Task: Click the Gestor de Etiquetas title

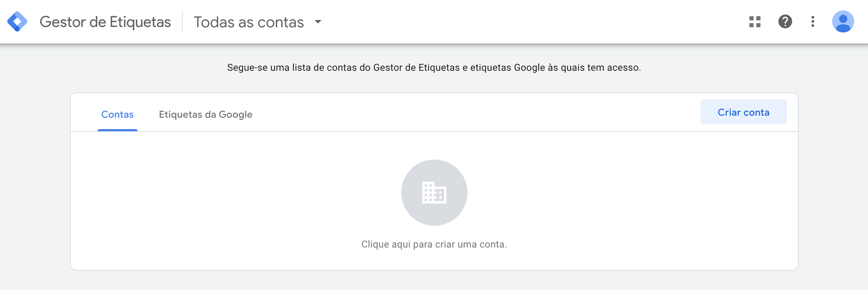Action: [x=105, y=22]
